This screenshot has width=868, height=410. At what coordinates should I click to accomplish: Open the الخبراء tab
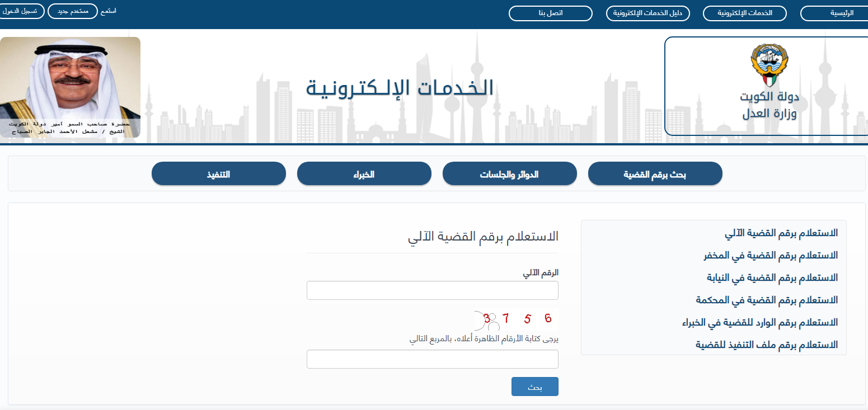point(364,174)
